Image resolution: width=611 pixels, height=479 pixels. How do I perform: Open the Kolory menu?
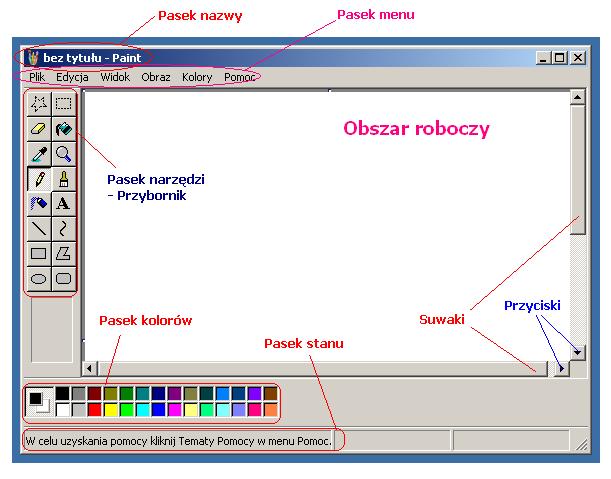tap(197, 77)
